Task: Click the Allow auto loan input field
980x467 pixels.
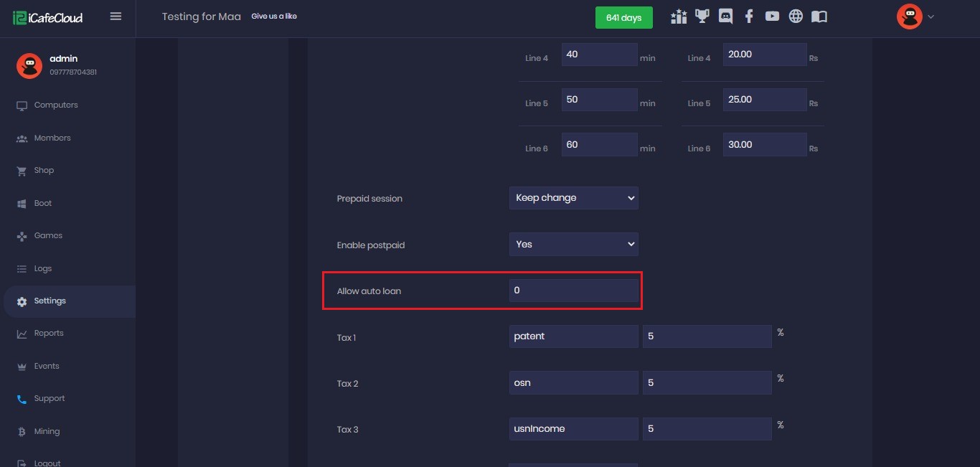Action: [573, 291]
